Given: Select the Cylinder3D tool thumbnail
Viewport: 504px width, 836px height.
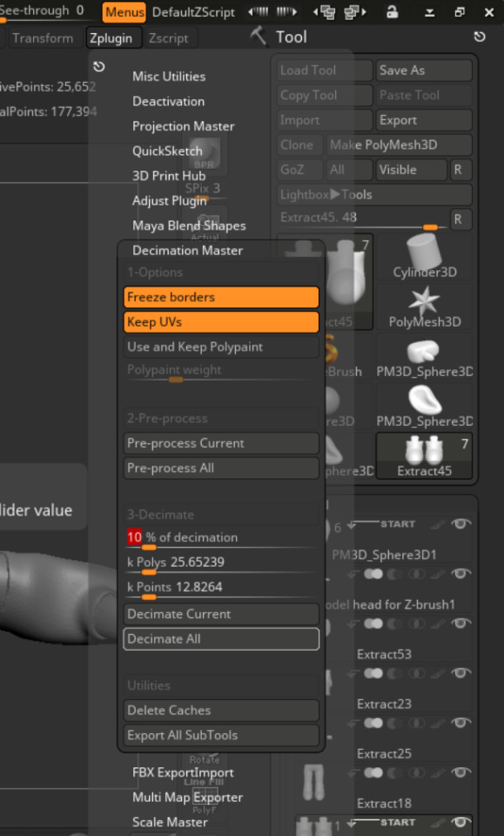Looking at the screenshot, I should [424, 258].
